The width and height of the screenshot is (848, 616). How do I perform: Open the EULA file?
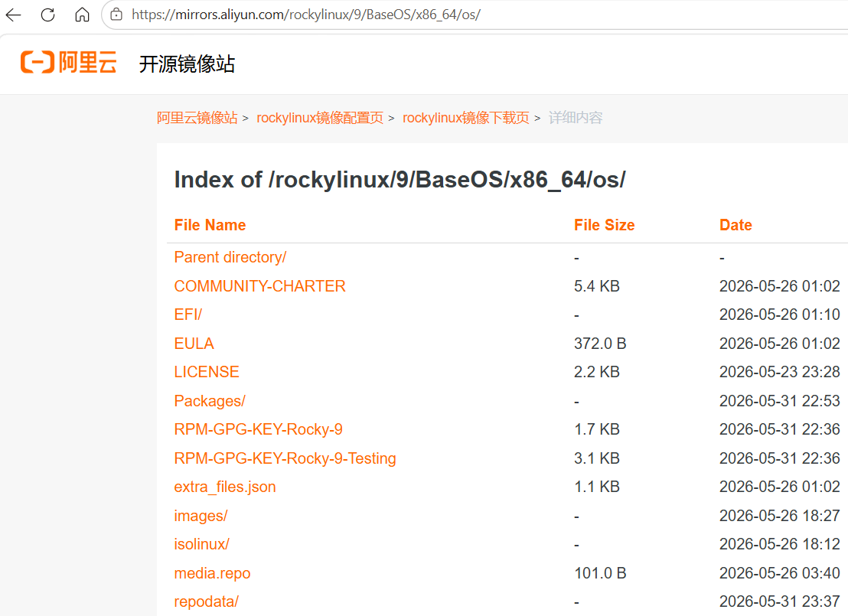coord(194,344)
